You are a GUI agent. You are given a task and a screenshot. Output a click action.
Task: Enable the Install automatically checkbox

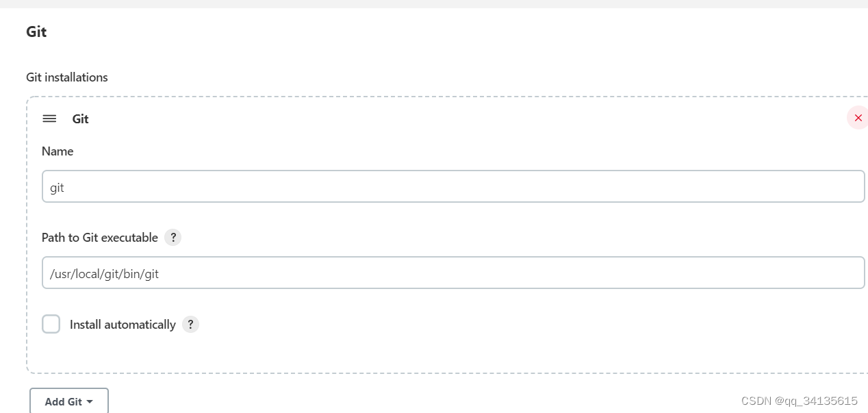pyautogui.click(x=51, y=324)
